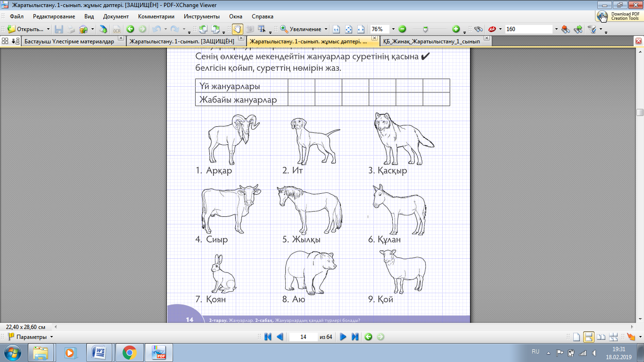Select the text Select tool

click(262, 29)
